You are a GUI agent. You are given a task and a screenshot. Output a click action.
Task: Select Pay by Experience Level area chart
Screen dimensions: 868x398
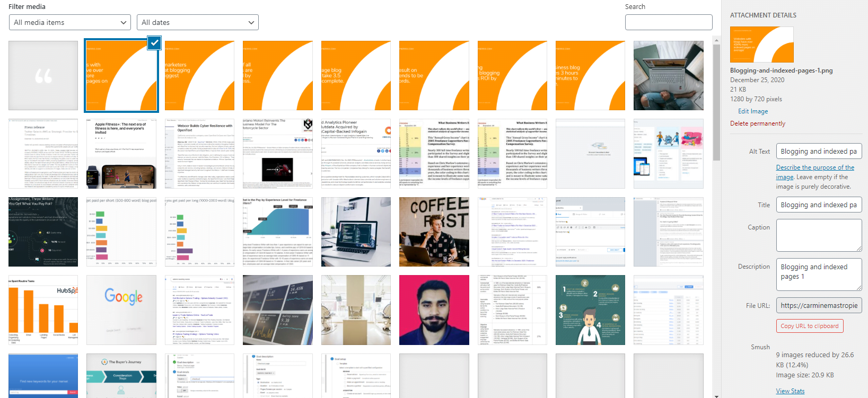pos(278,232)
